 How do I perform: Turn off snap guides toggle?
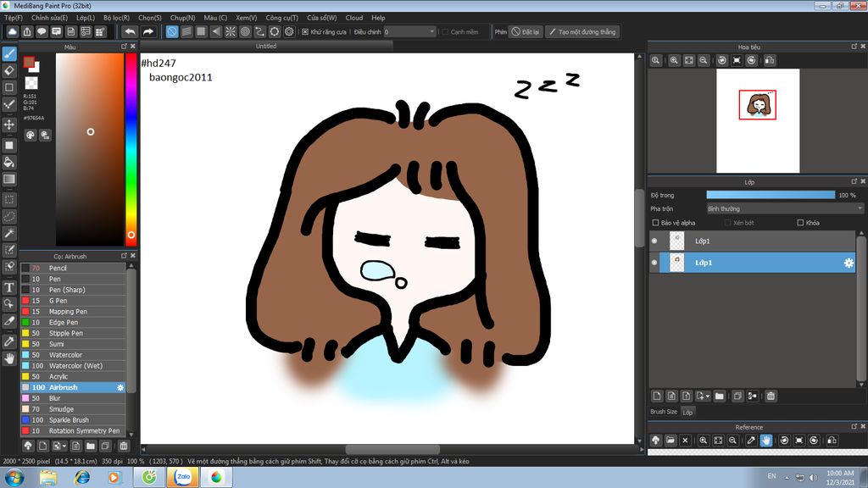[172, 31]
